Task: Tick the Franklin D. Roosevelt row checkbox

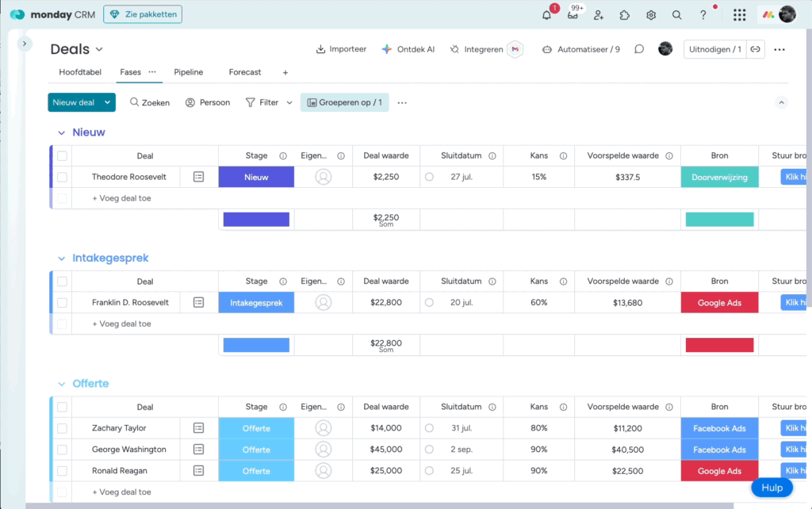Action: pos(62,302)
